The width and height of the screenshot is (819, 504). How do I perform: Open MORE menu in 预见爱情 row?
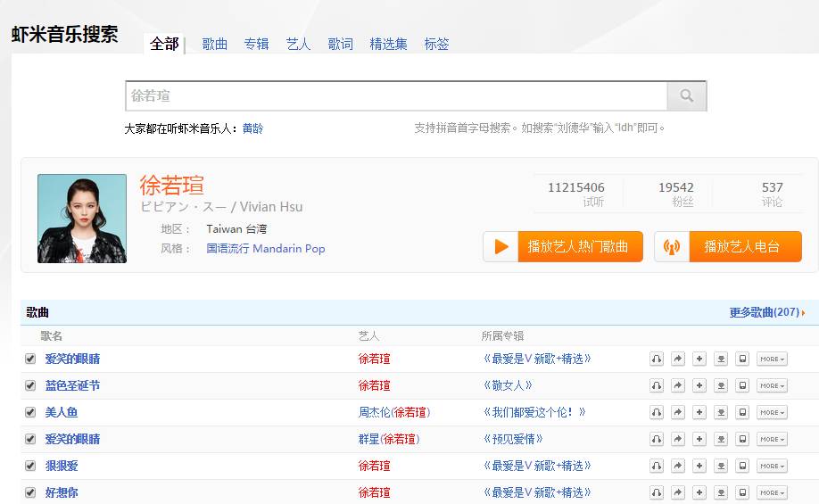coord(772,439)
